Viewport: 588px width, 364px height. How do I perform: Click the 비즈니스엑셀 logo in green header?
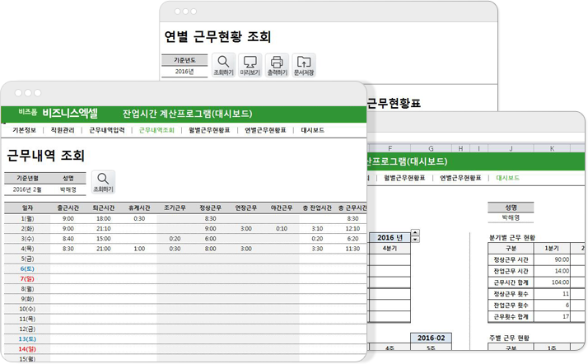(69, 113)
